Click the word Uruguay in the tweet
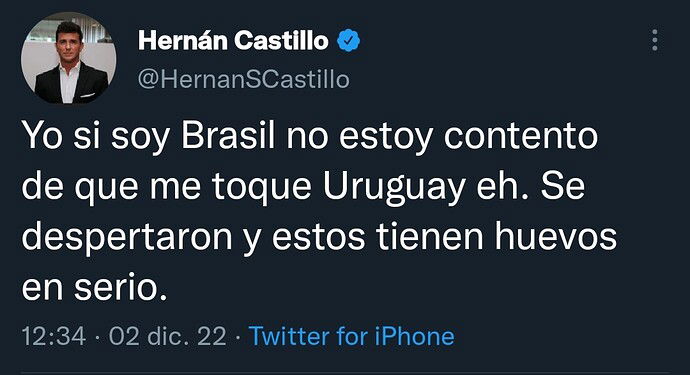This screenshot has height=375, width=690. 394,187
